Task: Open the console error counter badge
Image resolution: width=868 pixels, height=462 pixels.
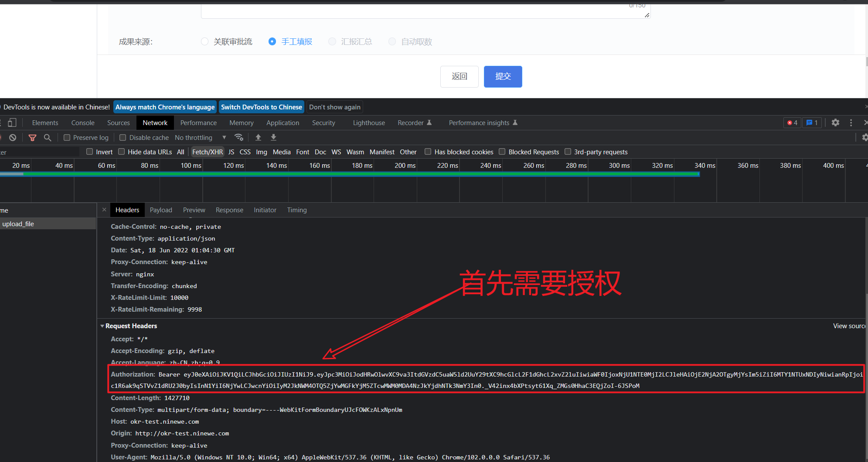Action: (792, 122)
